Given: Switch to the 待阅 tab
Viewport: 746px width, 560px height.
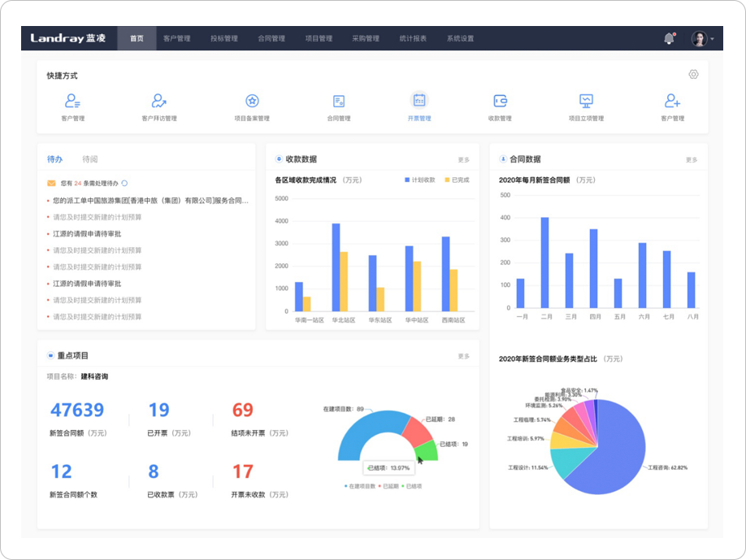Looking at the screenshot, I should click(89, 159).
